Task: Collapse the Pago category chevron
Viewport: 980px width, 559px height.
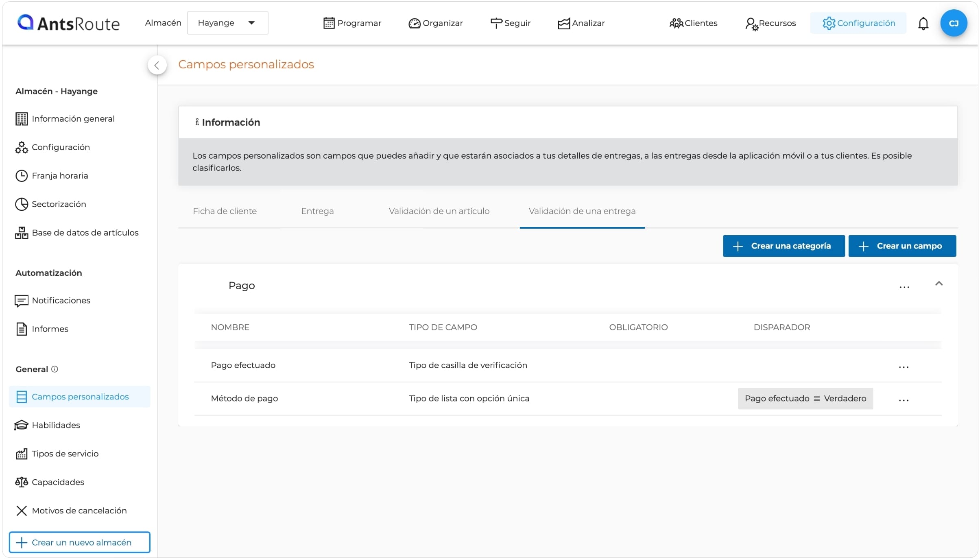Action: [x=939, y=284]
